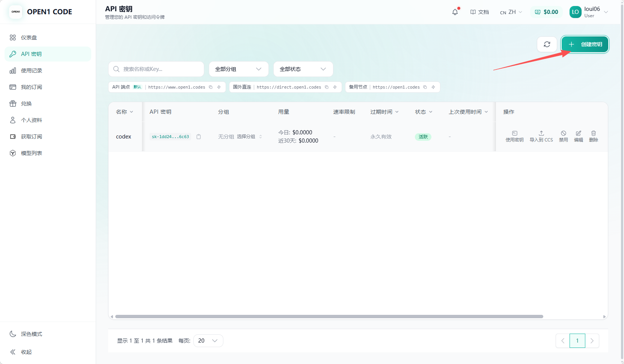Image resolution: width=624 pixels, height=364 pixels.
Task: Click the 编辑 pencil icon to edit codex key
Action: [578, 133]
